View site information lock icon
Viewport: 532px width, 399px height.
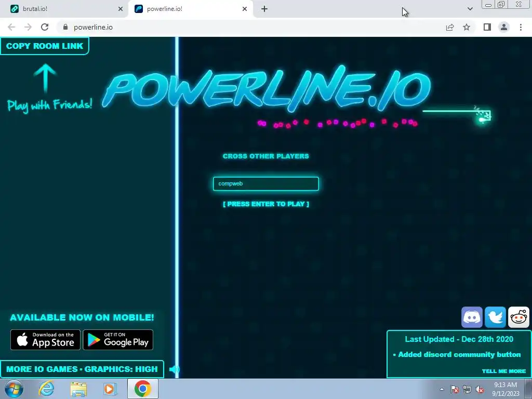(x=65, y=27)
